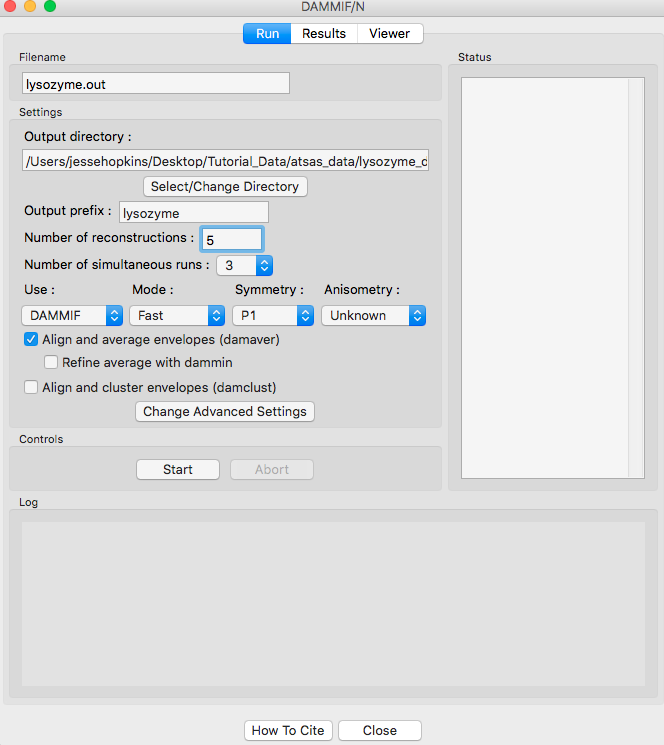
Task: Click the Start button
Action: (178, 469)
